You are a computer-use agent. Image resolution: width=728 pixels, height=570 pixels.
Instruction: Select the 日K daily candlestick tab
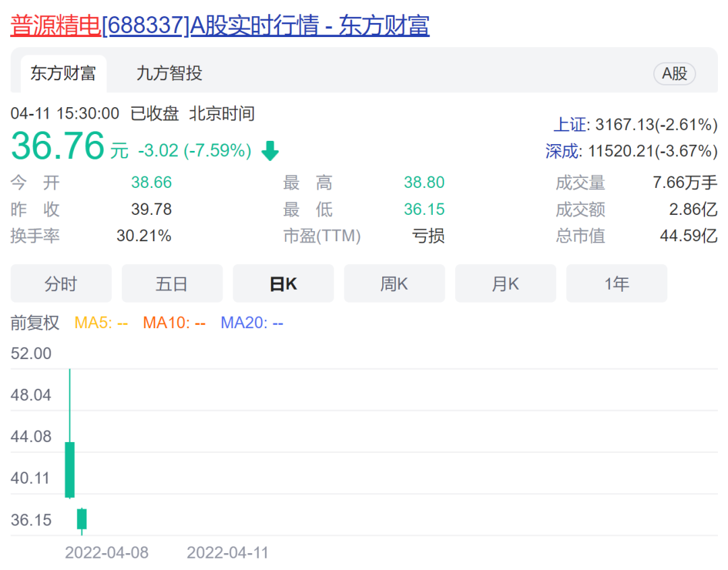tap(283, 284)
